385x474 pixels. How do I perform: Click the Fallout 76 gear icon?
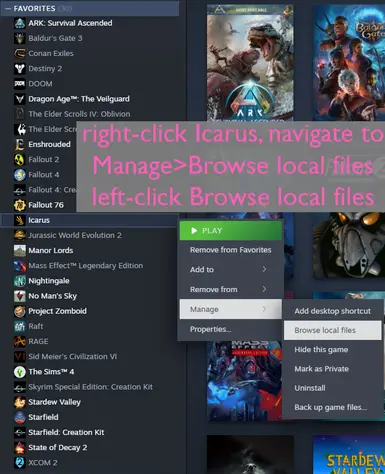(20, 205)
